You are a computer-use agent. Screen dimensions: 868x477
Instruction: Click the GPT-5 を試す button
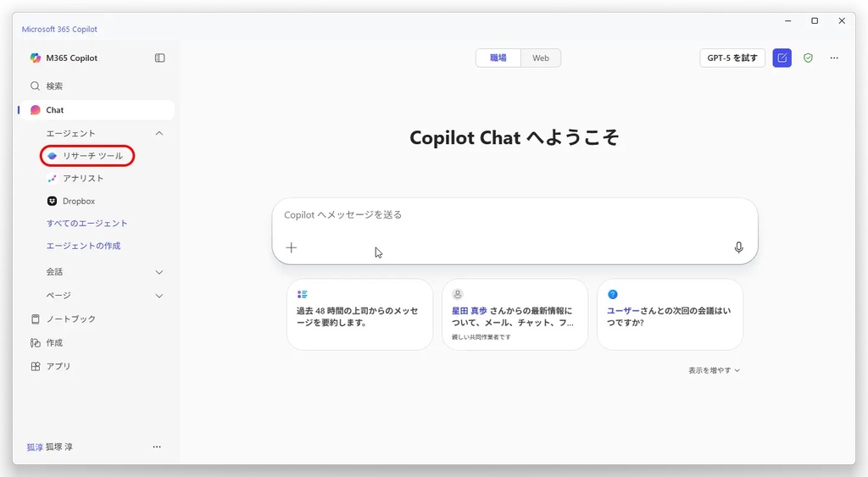click(732, 58)
